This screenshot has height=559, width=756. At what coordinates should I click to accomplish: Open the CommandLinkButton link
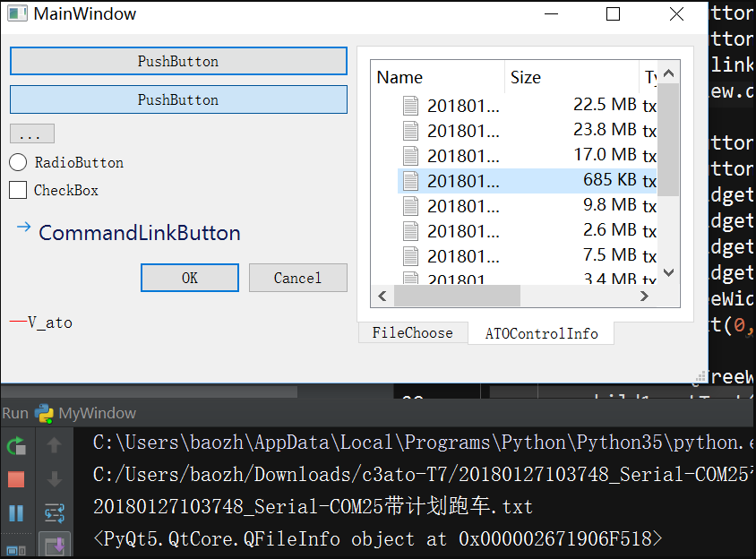(139, 231)
